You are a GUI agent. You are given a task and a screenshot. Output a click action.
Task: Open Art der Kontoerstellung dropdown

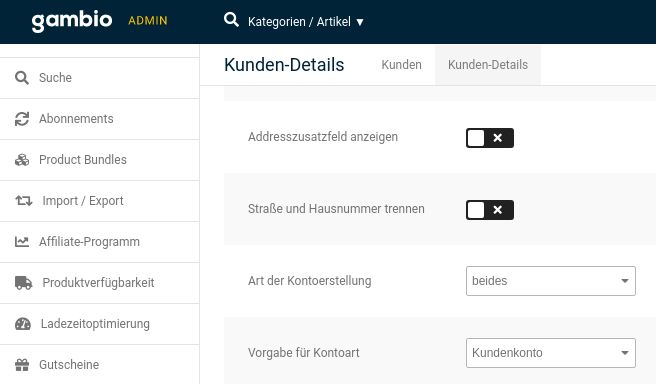(551, 281)
